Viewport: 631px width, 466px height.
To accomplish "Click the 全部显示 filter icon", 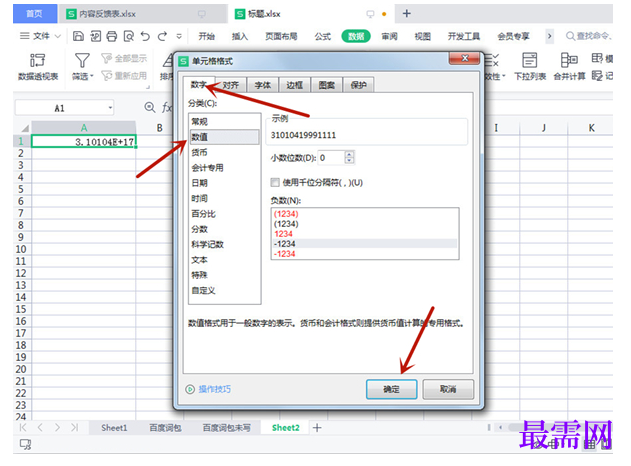I will click(x=106, y=58).
